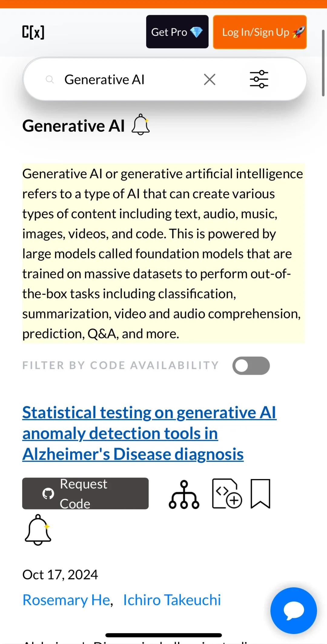Click the search magnifier icon
327x644 pixels.
(x=50, y=80)
